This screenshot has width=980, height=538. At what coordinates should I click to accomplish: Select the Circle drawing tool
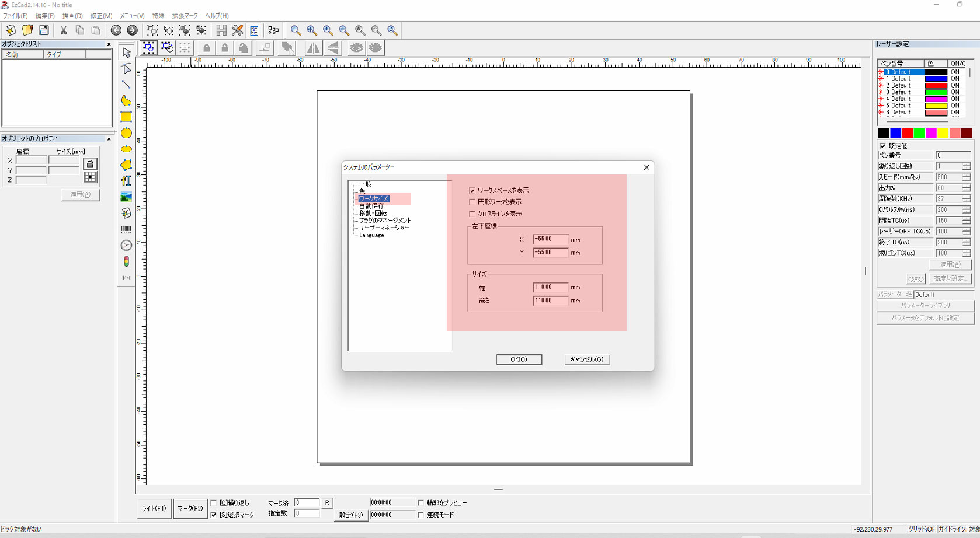126,133
